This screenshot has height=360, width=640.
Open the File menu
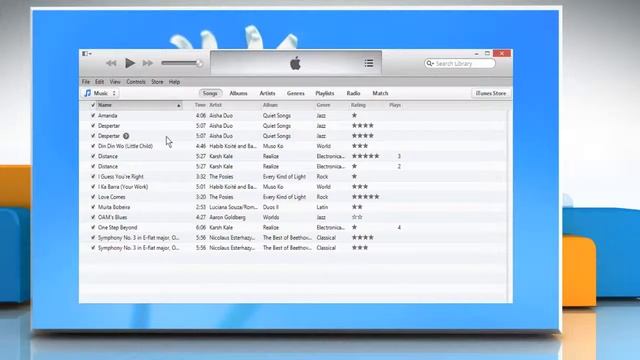click(x=86, y=82)
